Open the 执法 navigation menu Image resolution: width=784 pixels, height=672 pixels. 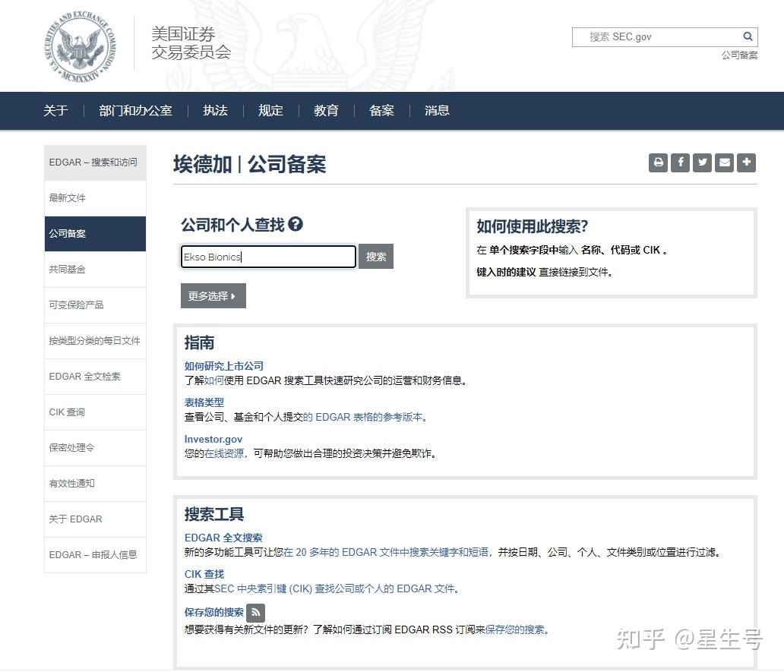[x=215, y=110]
